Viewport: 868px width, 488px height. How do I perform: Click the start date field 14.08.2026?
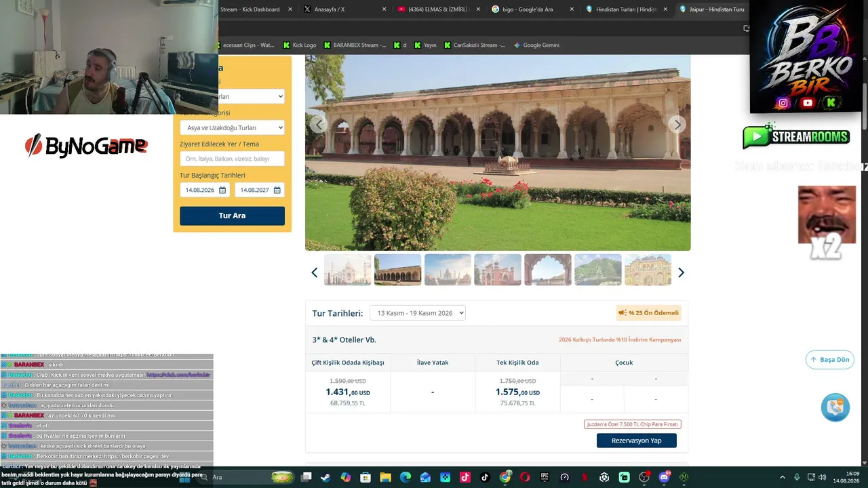(x=205, y=190)
